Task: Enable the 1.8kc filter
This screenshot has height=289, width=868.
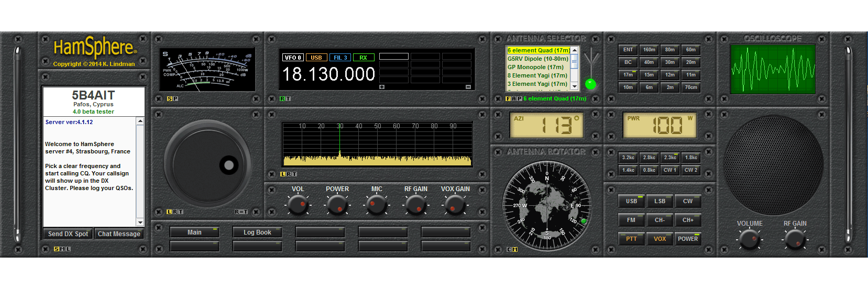Action: point(691,158)
